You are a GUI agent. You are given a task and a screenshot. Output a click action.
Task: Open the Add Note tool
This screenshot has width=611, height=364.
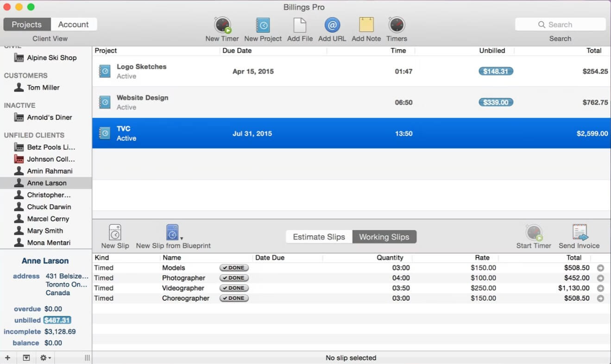(365, 27)
